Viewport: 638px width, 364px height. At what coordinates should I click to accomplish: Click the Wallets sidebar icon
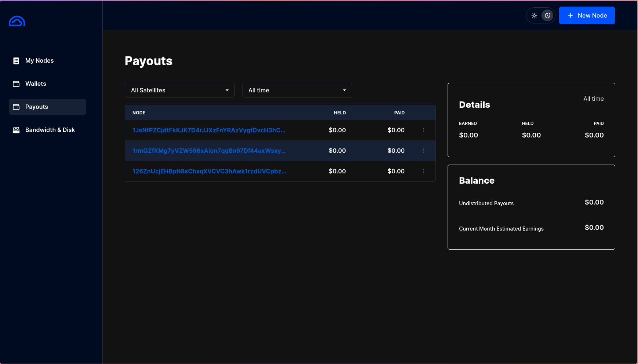click(x=16, y=84)
